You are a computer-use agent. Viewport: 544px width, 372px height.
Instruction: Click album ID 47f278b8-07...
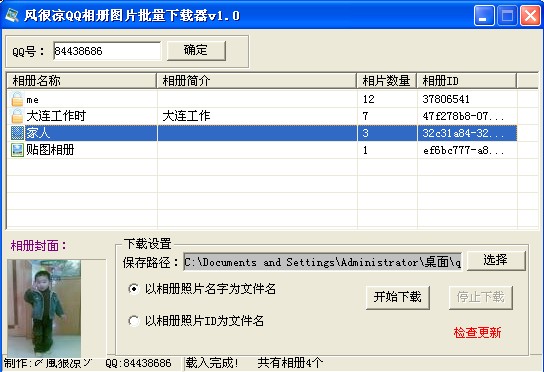(x=463, y=116)
